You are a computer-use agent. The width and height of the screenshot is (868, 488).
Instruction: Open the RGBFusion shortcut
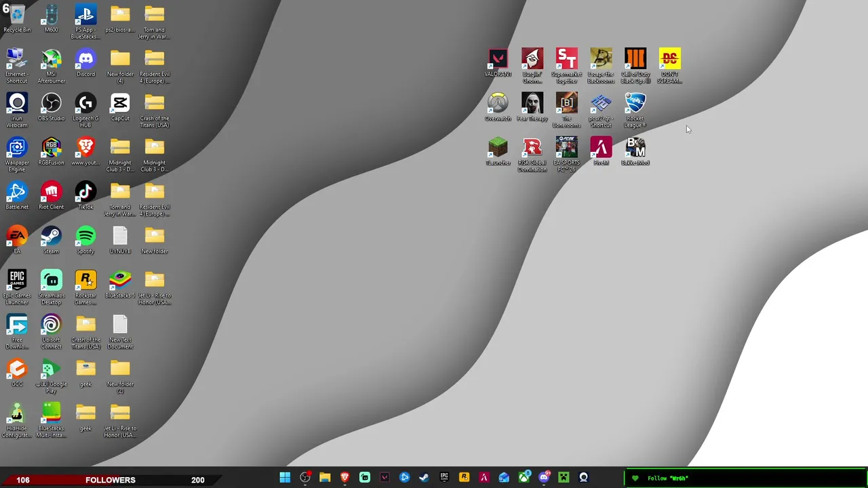52,151
